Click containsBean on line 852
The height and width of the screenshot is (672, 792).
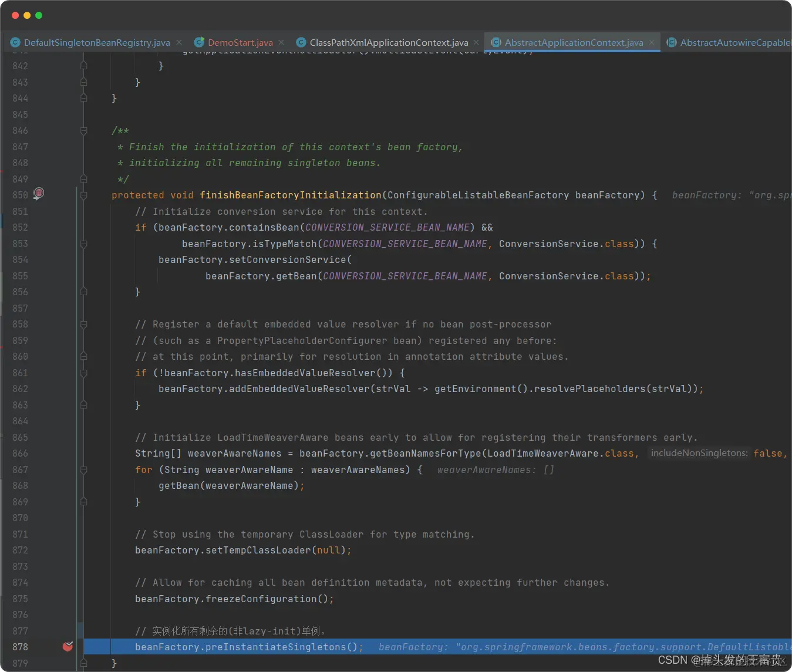coord(264,227)
